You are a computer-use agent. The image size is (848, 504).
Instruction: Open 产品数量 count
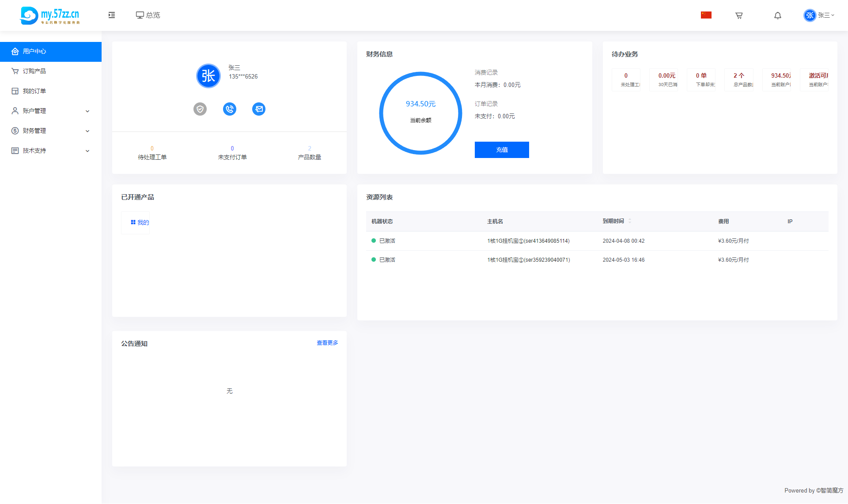(x=310, y=153)
